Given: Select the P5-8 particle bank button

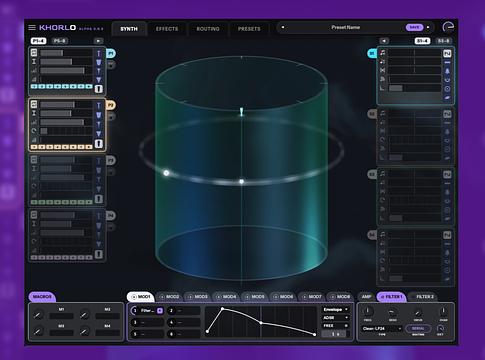Looking at the screenshot, I should [60, 41].
